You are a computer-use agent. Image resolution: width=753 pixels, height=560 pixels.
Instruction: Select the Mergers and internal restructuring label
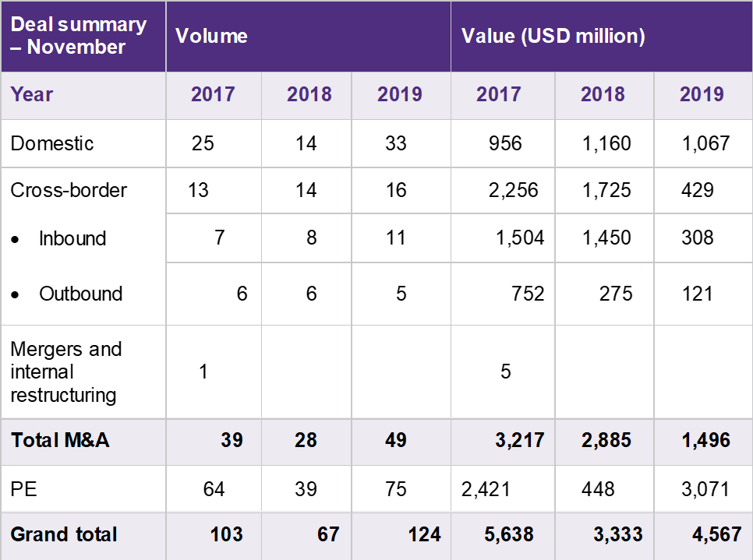(66, 372)
